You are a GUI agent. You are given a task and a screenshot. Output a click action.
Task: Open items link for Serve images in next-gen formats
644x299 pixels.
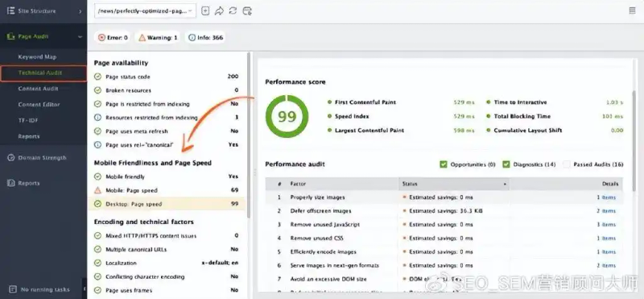click(606, 266)
